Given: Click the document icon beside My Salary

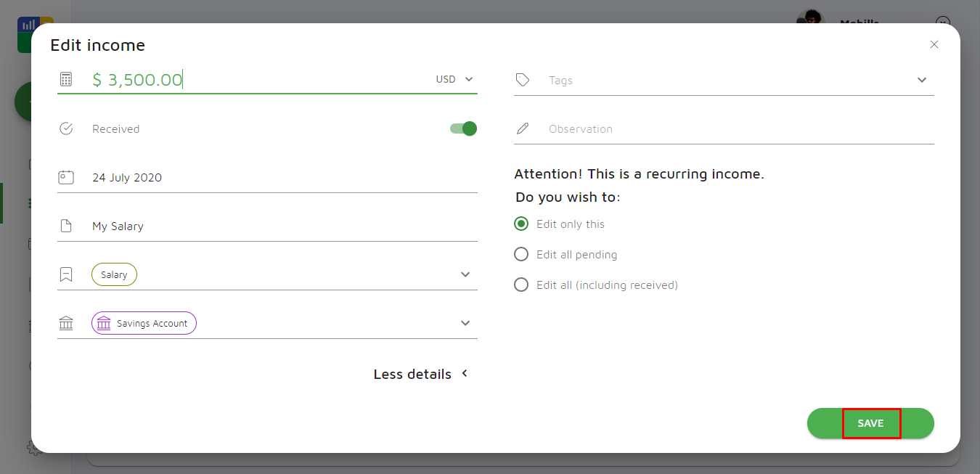Looking at the screenshot, I should (x=66, y=226).
